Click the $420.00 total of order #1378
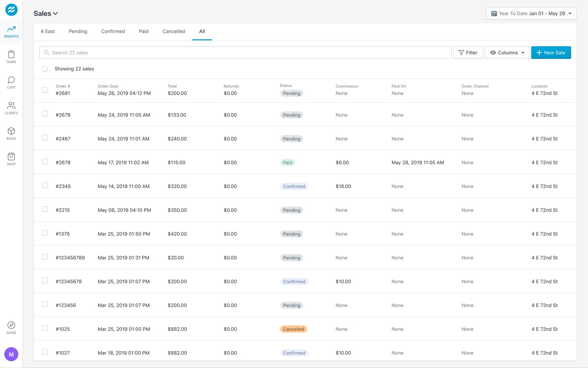This screenshot has width=588, height=368. click(x=178, y=234)
